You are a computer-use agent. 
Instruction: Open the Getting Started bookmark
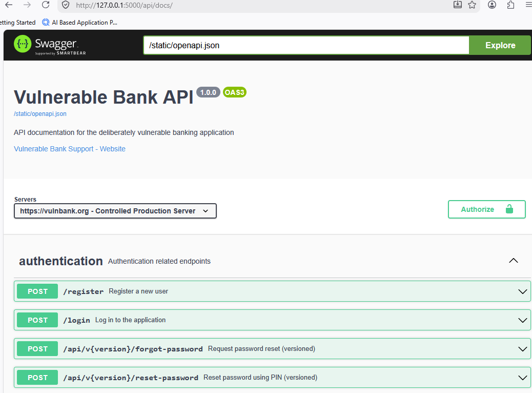[17, 23]
